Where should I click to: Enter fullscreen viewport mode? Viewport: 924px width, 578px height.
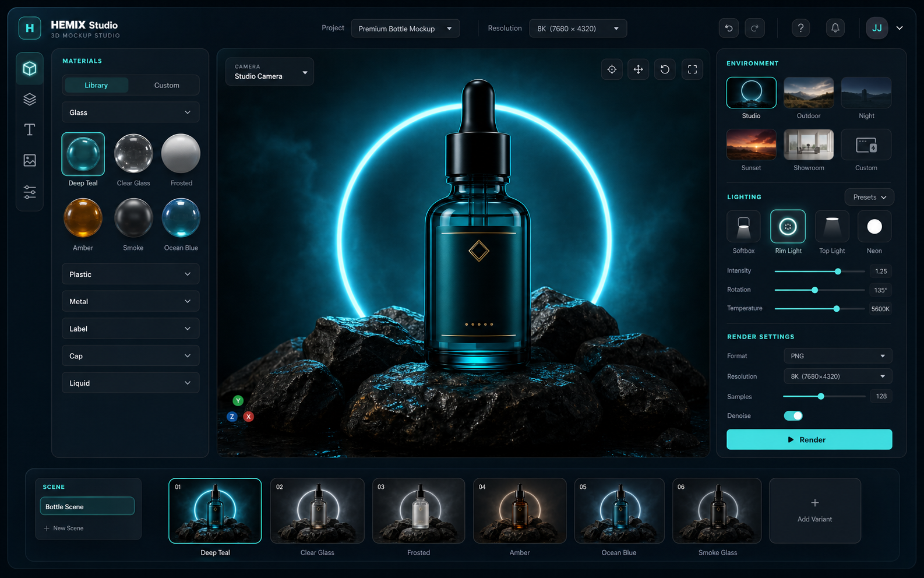tap(692, 69)
